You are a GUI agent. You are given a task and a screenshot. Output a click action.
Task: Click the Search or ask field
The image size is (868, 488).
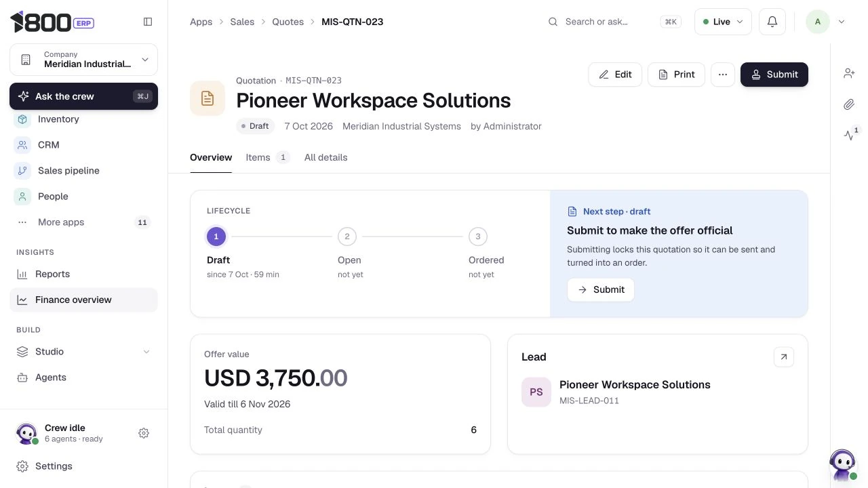pos(614,22)
